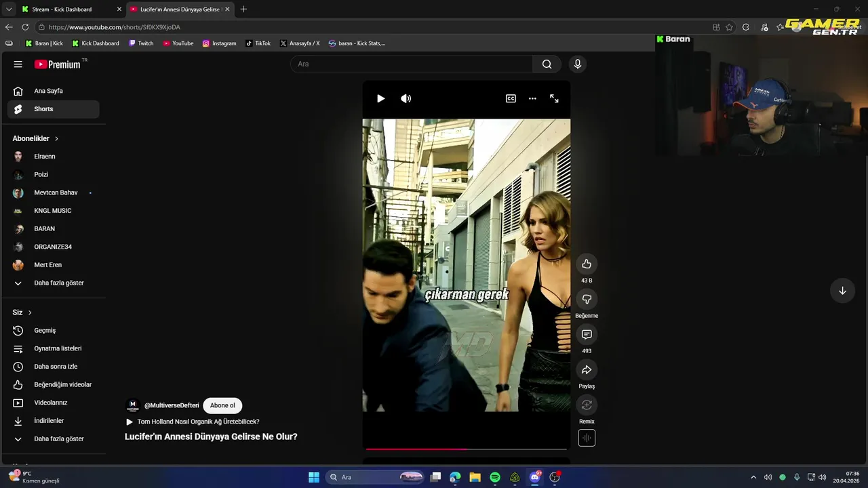This screenshot has height=488, width=868.
Task: Open the KNGL MUSIC subscription channel
Action: [54, 211]
